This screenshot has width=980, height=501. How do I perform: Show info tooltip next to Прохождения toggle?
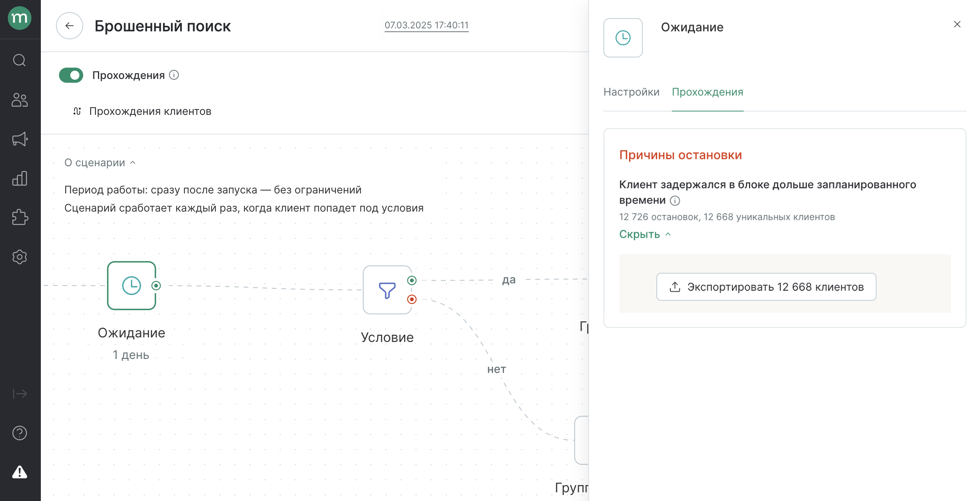click(x=174, y=75)
